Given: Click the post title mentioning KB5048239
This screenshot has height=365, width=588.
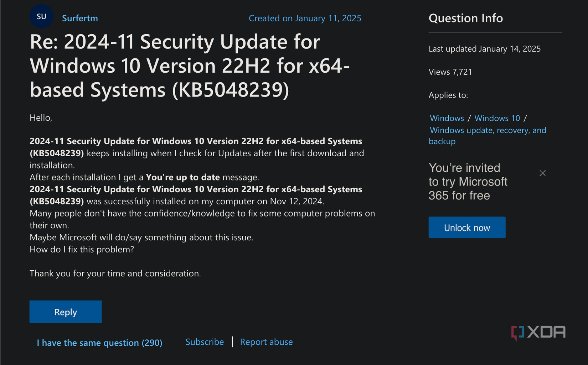Looking at the screenshot, I should [x=190, y=66].
